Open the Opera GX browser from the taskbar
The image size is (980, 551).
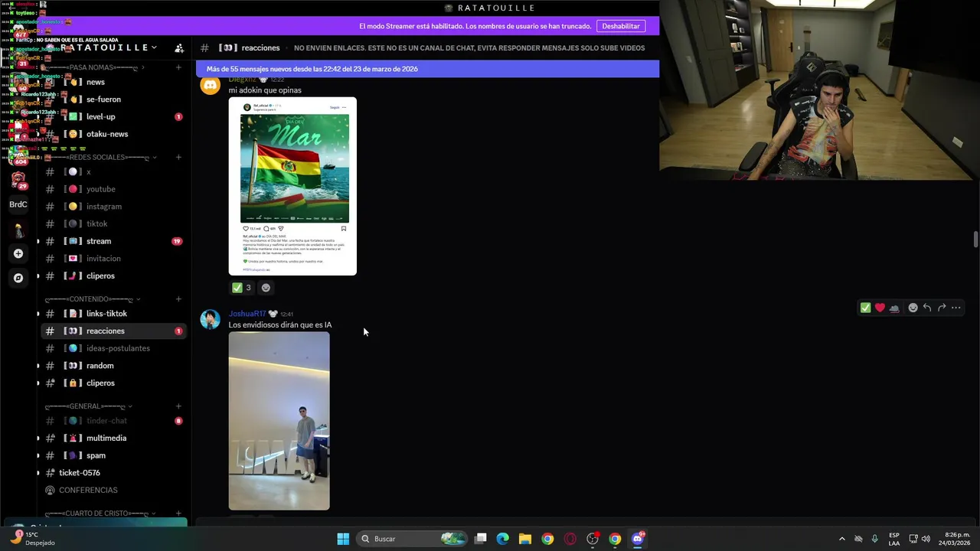[570, 539]
